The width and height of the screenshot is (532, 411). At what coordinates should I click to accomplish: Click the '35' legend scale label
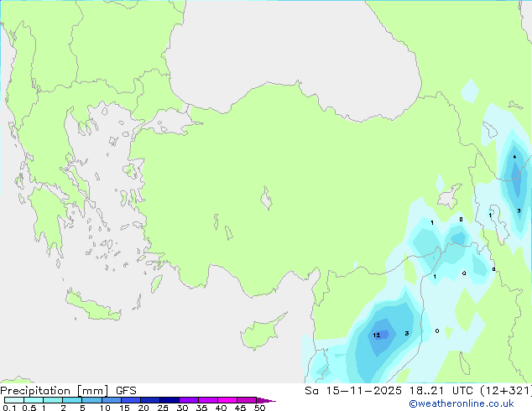(201, 408)
